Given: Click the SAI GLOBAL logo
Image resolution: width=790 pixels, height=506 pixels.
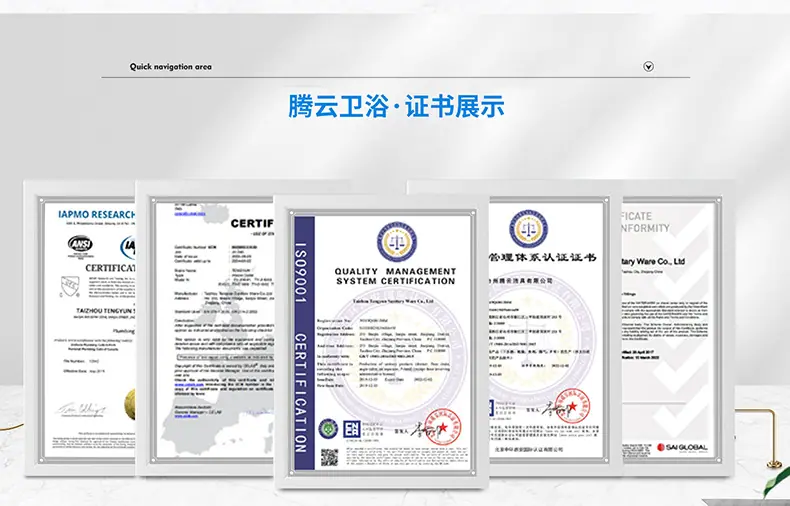Looking at the screenshot, I should pos(682,447).
